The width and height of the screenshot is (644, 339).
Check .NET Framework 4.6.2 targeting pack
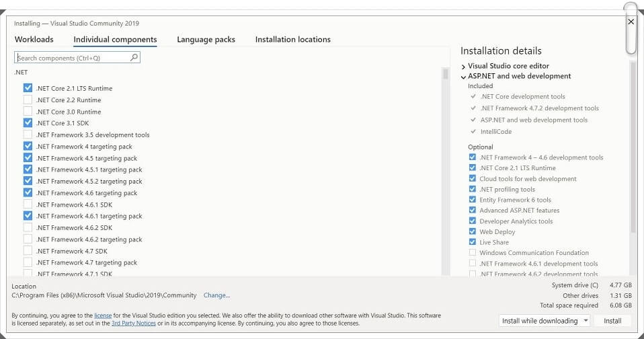28,239
